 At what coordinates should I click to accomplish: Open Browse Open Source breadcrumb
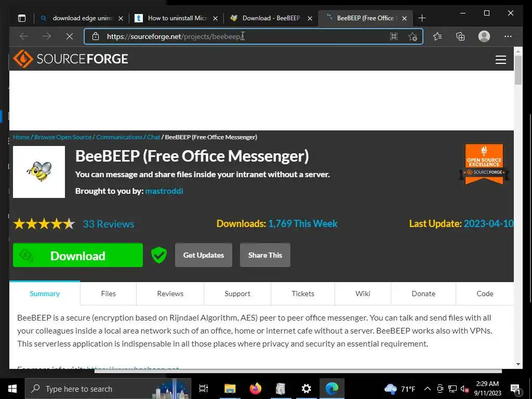[63, 137]
